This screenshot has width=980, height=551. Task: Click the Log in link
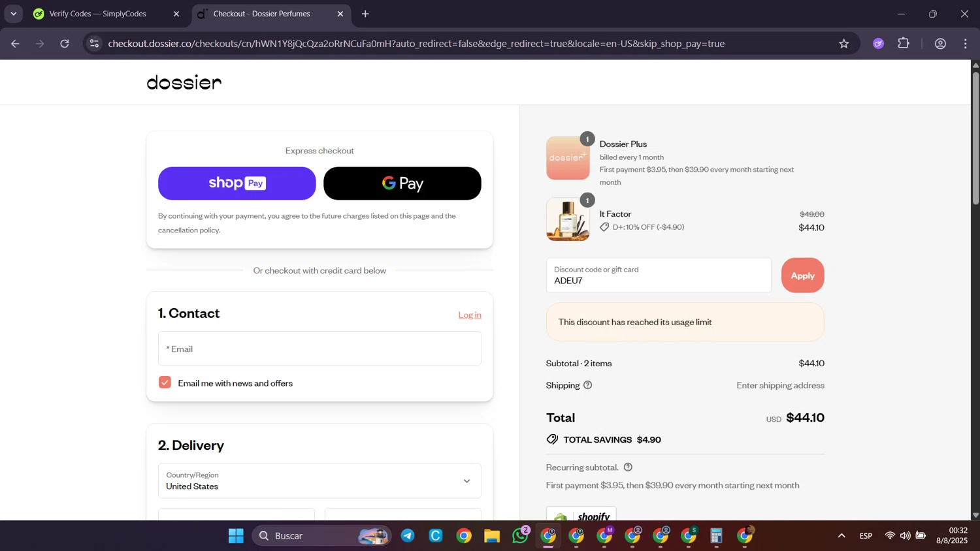click(x=470, y=315)
